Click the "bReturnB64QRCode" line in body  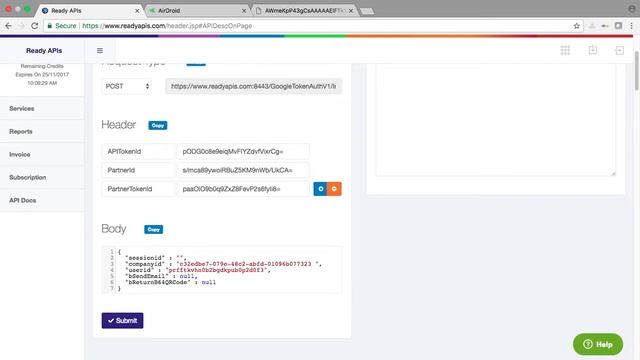tap(171, 282)
